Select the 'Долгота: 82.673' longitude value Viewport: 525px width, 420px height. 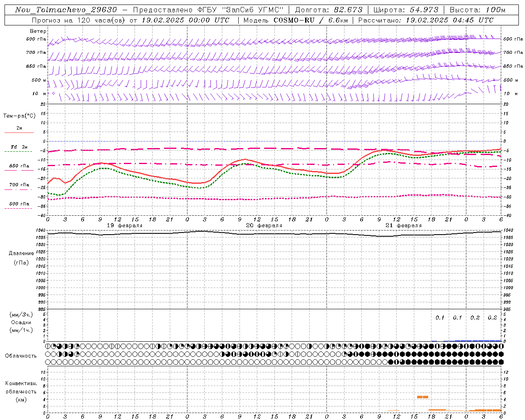click(x=329, y=10)
